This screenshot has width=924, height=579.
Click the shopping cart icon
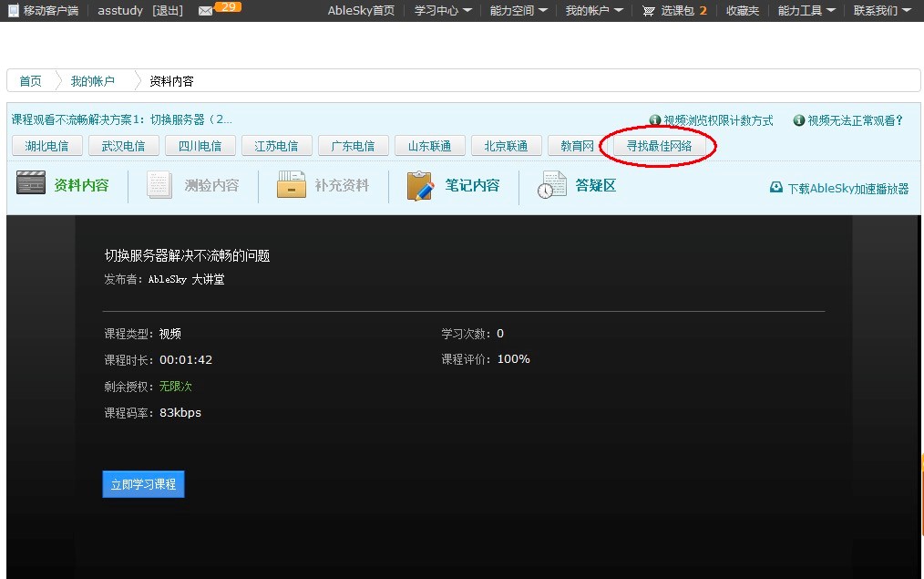pyautogui.click(x=648, y=11)
